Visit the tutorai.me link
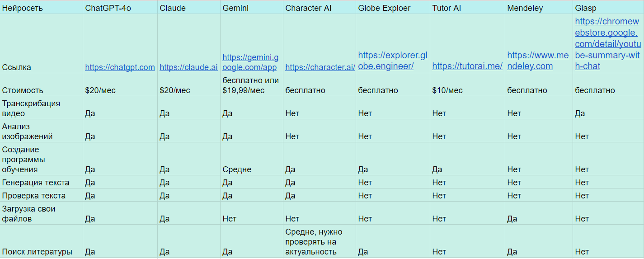Screen dimensions: 644x259 pos(467,66)
